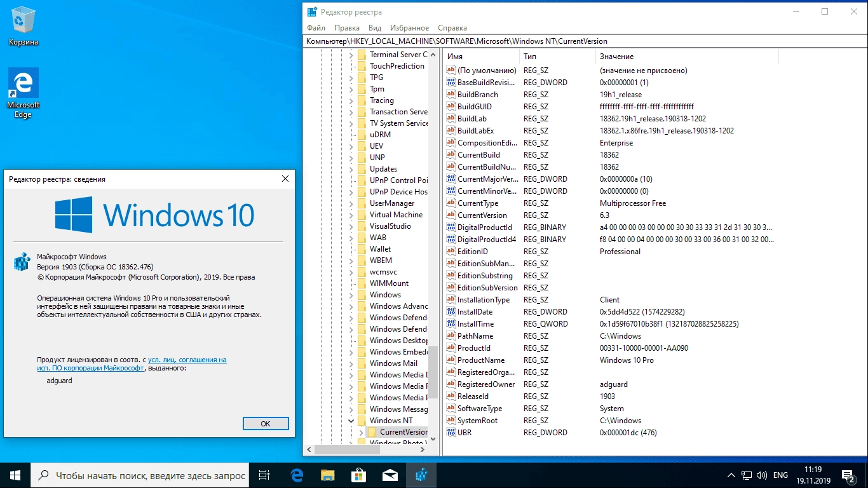Select the RegisteredOwner value row
The height and width of the screenshot is (488, 868).
[x=610, y=384]
